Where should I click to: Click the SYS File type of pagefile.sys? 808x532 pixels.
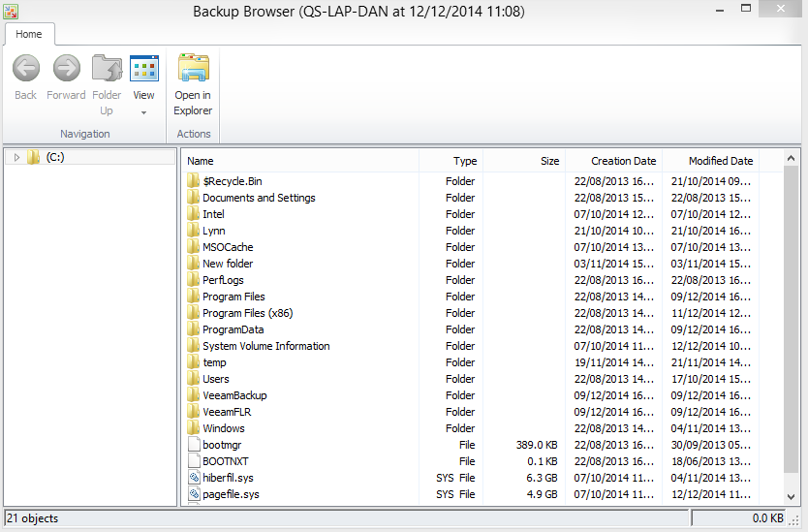(x=455, y=494)
